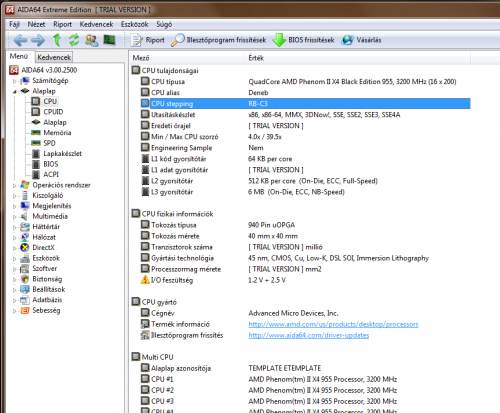Click the Vásárlás toolbar button
The height and width of the screenshot is (413, 500).
tap(361, 40)
